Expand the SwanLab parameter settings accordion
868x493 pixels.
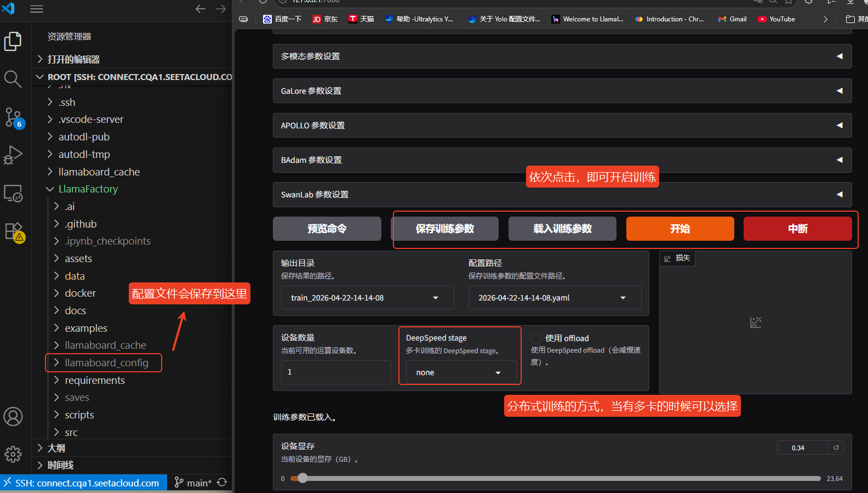(x=562, y=195)
